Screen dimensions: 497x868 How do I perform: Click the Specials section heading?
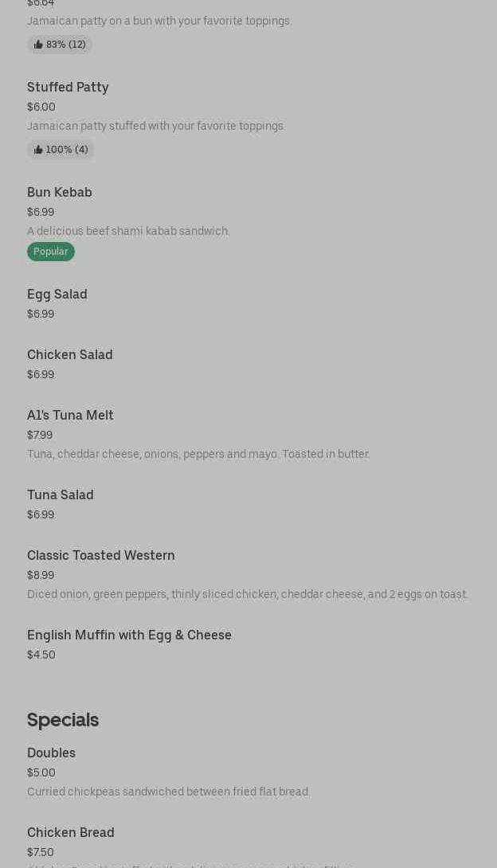pos(63,720)
